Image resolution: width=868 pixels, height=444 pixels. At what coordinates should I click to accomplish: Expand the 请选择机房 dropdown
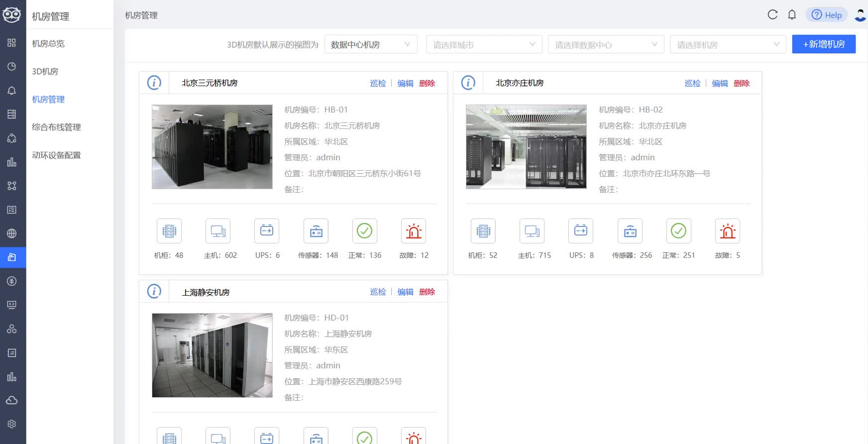click(728, 44)
